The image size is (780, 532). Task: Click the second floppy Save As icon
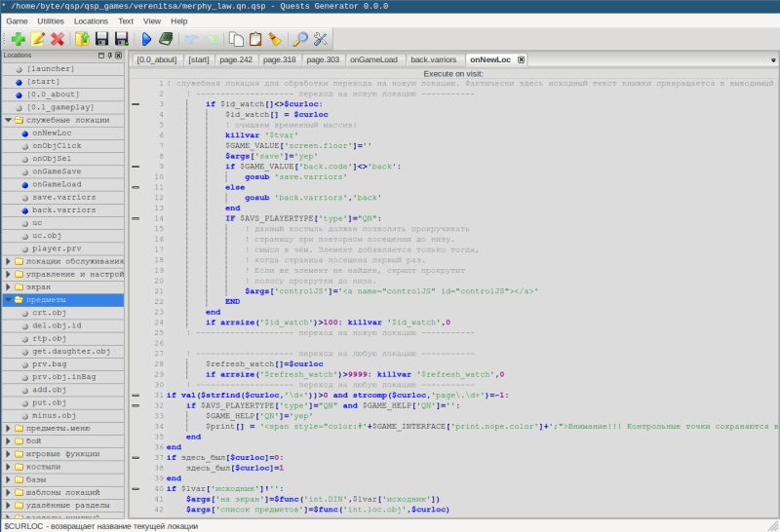[121, 39]
